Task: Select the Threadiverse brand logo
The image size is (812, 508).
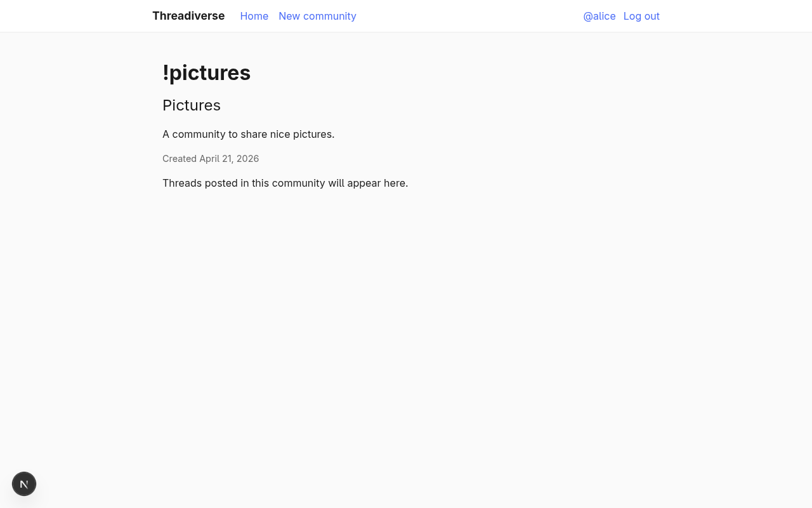Action: [x=188, y=15]
